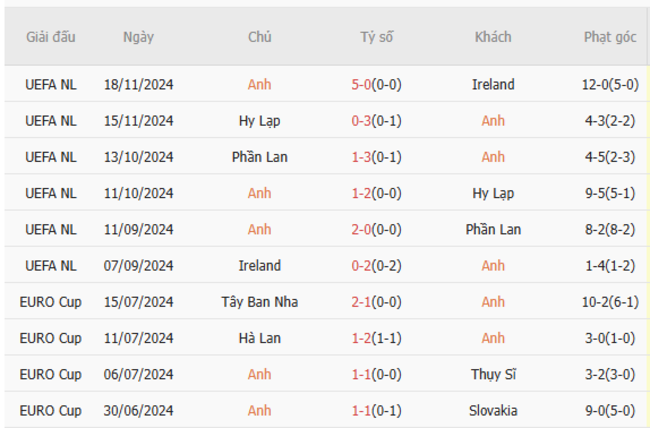The image size is (650, 428).
Task: Click the Chủ column header
Action: [x=260, y=37]
